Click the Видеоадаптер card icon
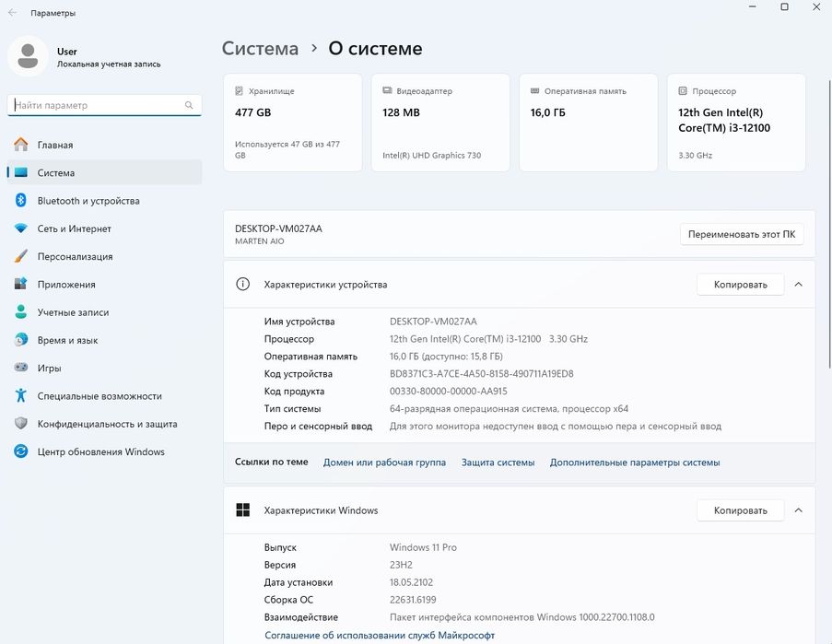 pos(387,90)
